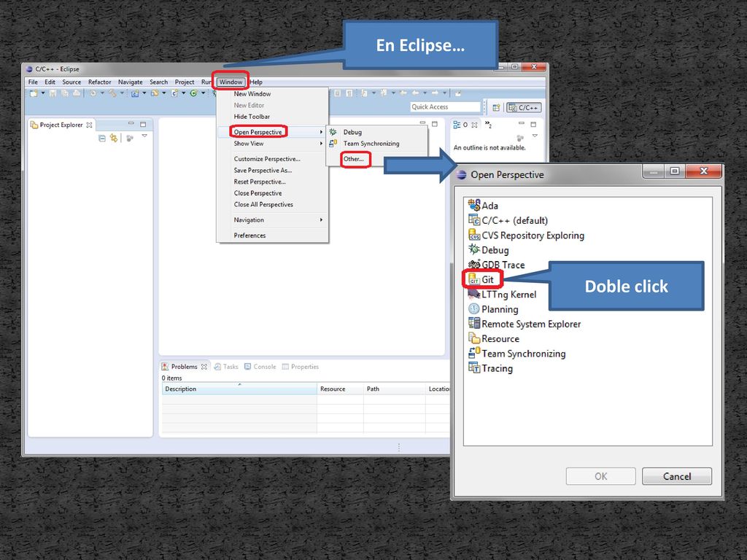The height and width of the screenshot is (560, 747).
Task: Open the File menu
Action: pyautogui.click(x=33, y=82)
